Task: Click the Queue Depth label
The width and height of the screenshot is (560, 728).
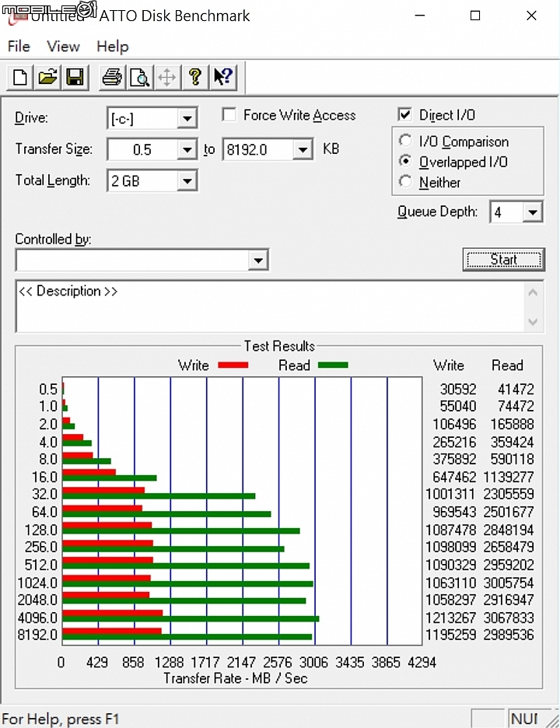Action: (x=437, y=212)
